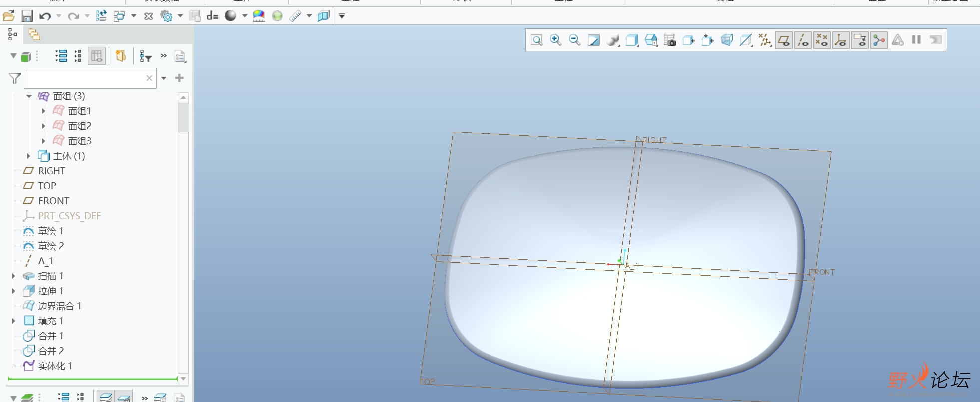The image size is (980, 402).
Task: Toggle the pause simulation icon
Action: click(916, 40)
